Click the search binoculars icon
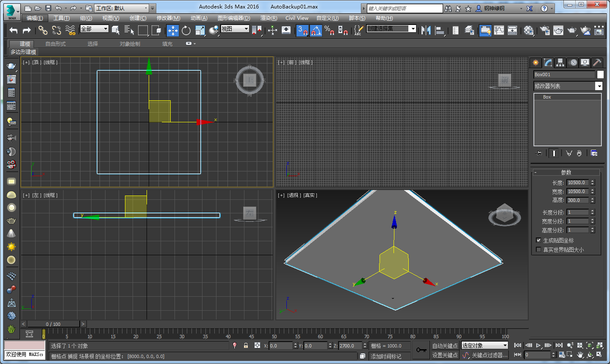 [448, 8]
